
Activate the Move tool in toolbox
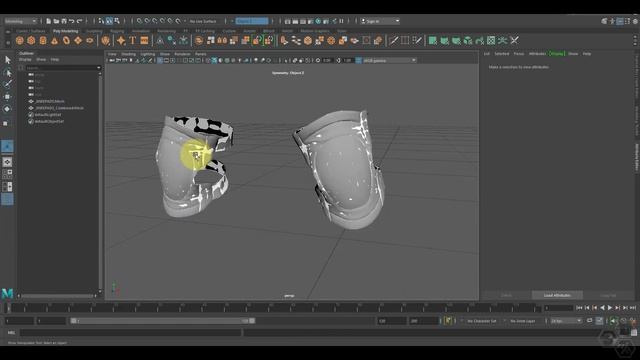[x=7, y=97]
